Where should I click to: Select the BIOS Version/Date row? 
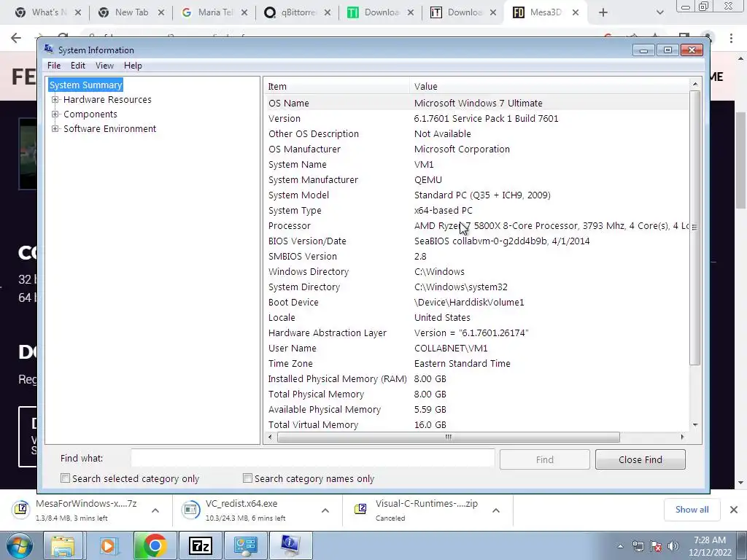tap(476, 241)
